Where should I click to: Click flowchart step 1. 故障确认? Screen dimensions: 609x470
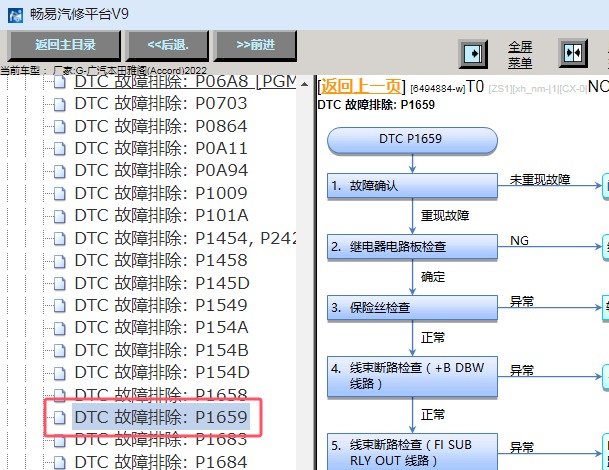click(412, 186)
